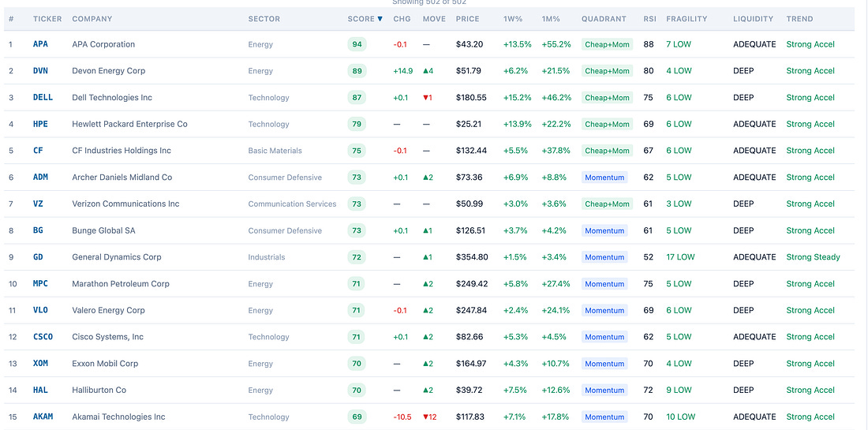Click the Cheap+Mom tag in APA row
Image resolution: width=868 pixels, height=430 pixels.
[607, 44]
